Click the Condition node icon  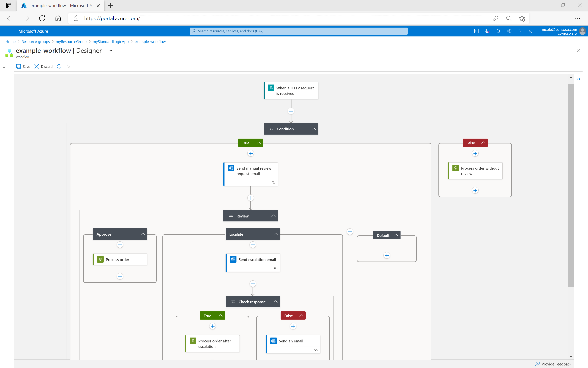[271, 129]
